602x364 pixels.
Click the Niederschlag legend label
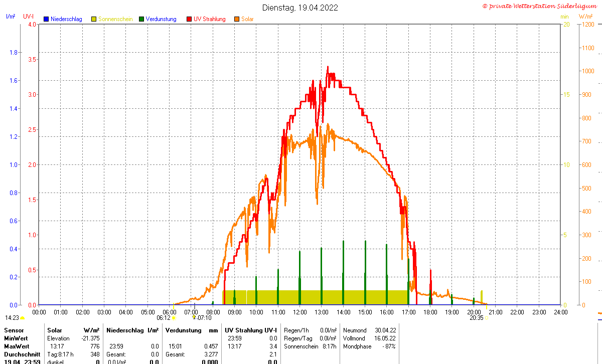click(x=66, y=19)
